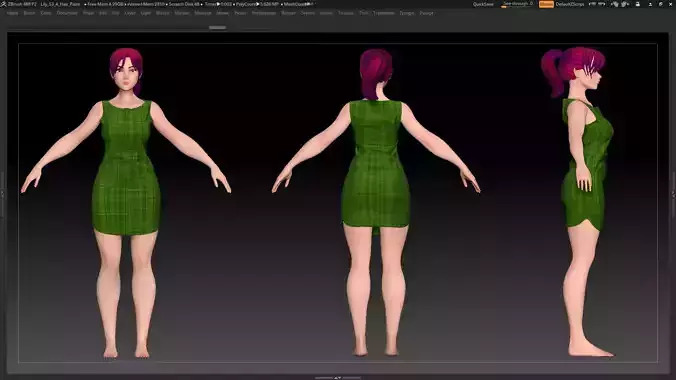676x380 pixels.
Task: Open the Transform menu
Action: [x=384, y=13]
